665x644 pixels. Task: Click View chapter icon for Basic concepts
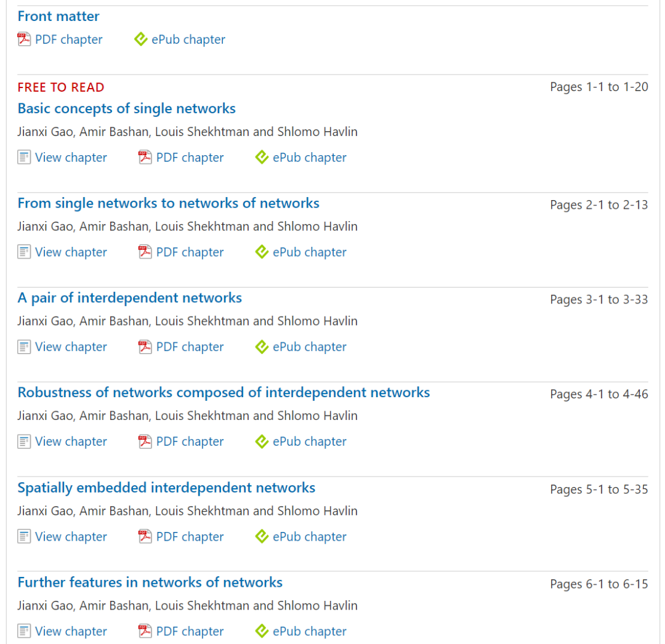tap(24, 158)
